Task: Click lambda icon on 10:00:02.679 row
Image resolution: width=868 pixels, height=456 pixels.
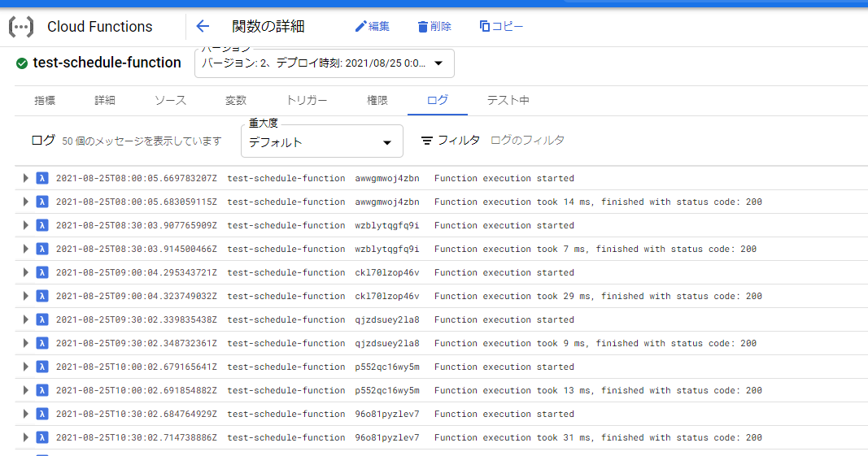Action: [x=42, y=367]
